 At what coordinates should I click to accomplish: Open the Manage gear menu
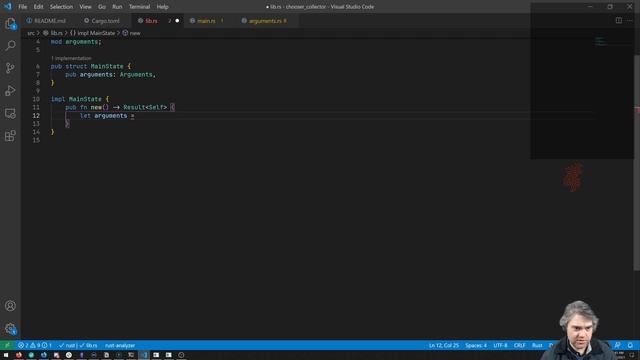[x=10, y=328]
